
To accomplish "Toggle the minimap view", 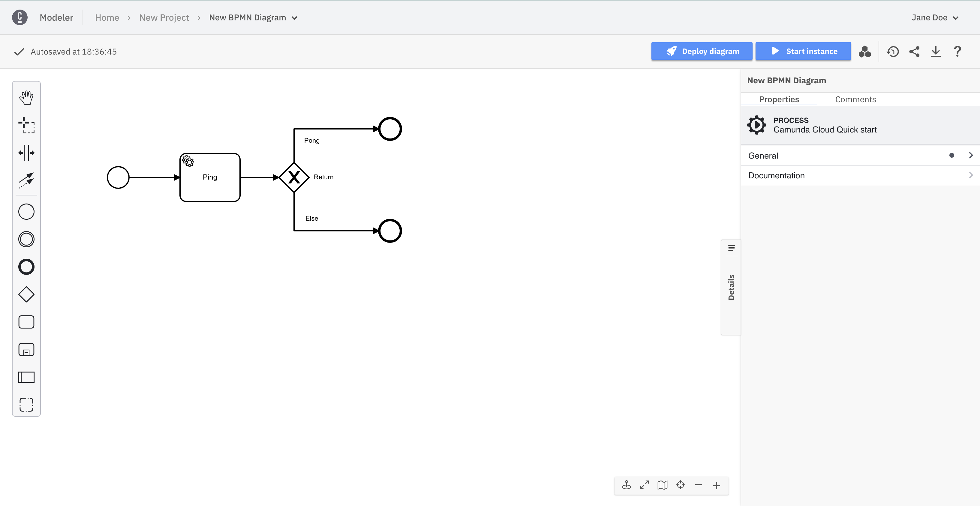I will click(662, 485).
